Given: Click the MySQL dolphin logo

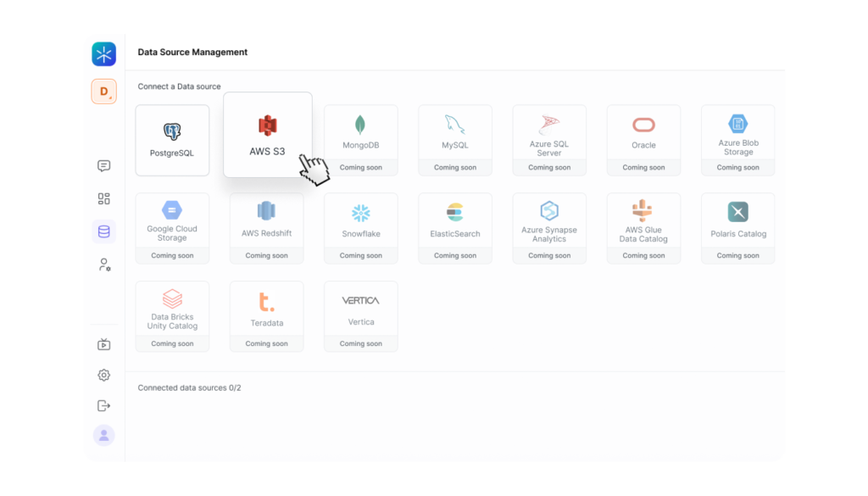Looking at the screenshot, I should coord(455,125).
